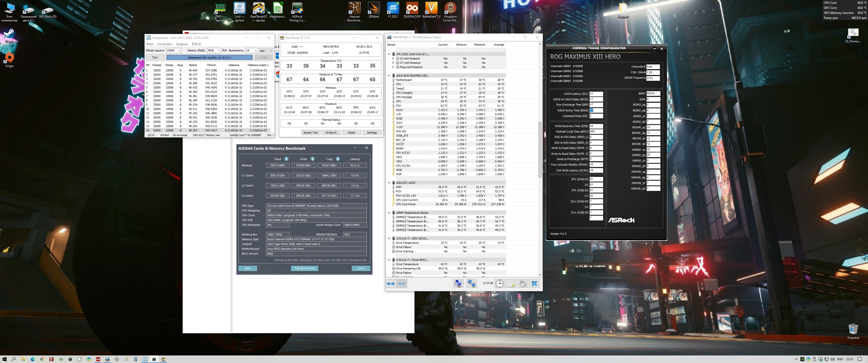Open LinX memory 7838 dropdown
The image size is (868, 363).
218,50
